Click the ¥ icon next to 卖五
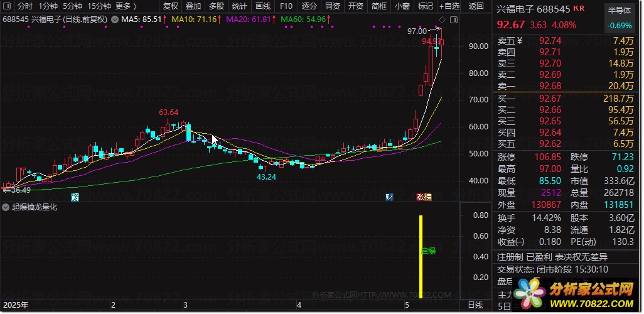Viewport: 644px width, 314px height. (x=520, y=40)
